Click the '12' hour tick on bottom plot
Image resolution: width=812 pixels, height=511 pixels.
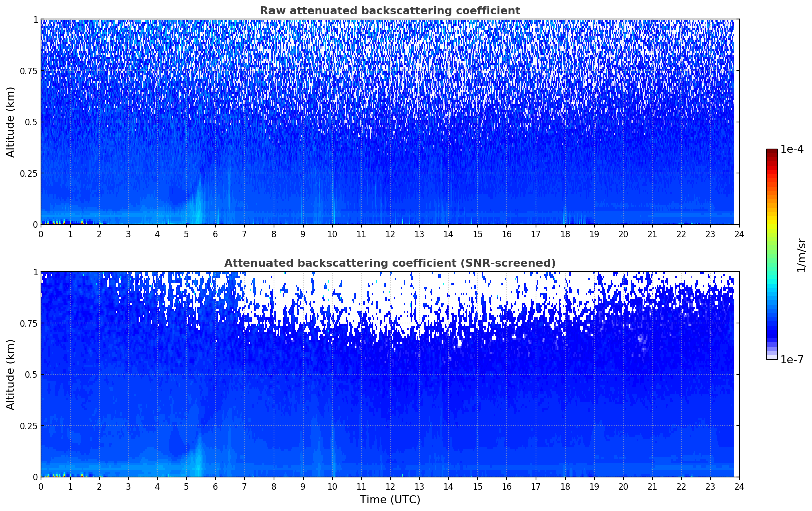pyautogui.click(x=390, y=486)
